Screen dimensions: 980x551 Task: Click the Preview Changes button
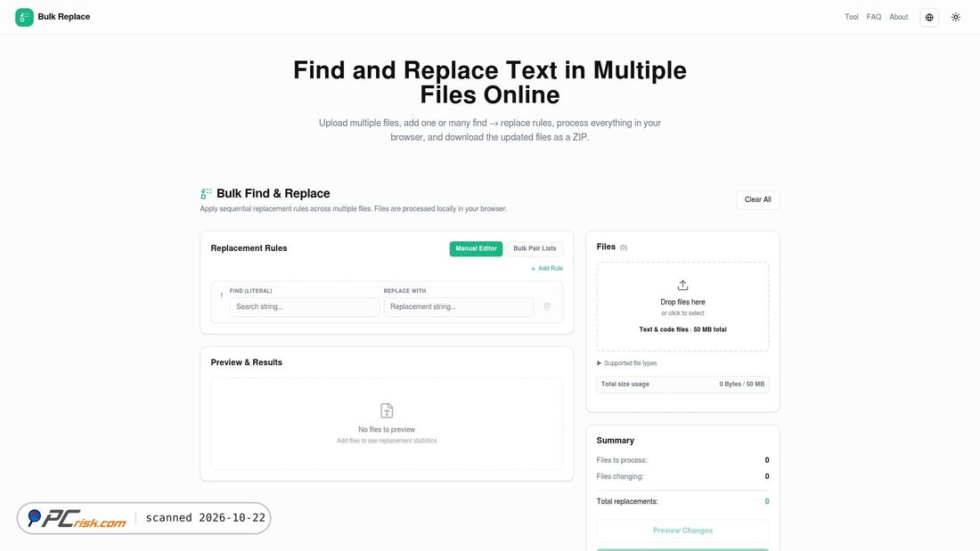[x=682, y=531]
